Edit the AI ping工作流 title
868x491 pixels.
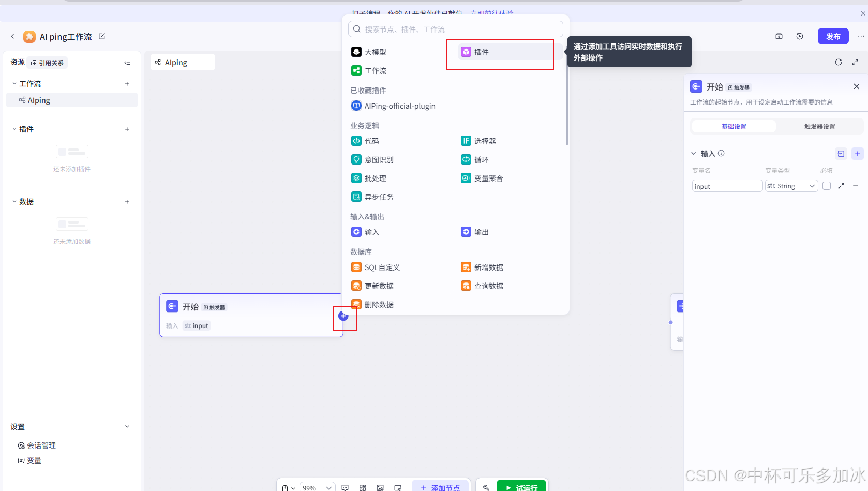point(102,36)
